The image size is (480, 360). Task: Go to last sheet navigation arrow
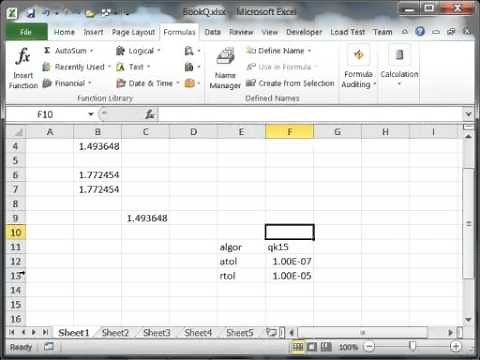[x=45, y=332]
